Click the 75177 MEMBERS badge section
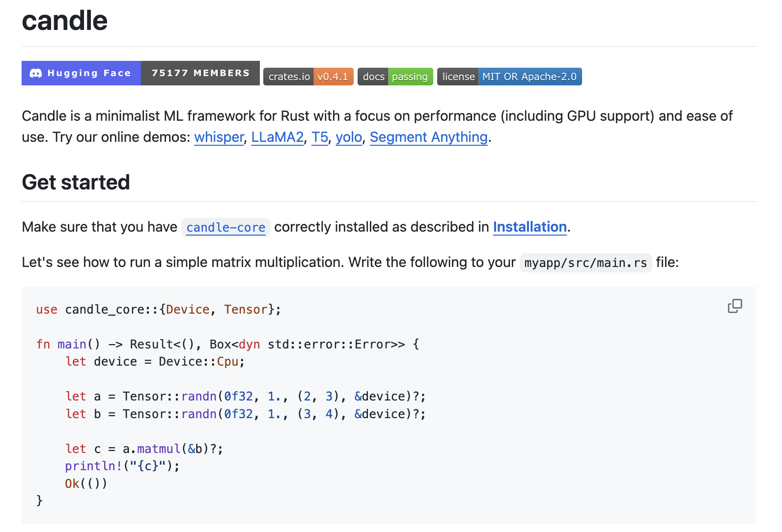782x532 pixels. pos(200,73)
